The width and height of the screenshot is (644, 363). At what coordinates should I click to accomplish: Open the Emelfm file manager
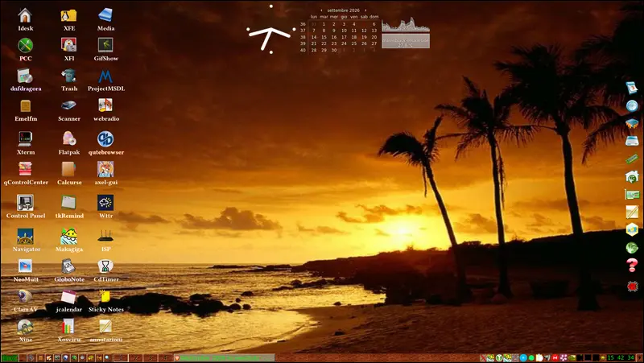[25, 106]
